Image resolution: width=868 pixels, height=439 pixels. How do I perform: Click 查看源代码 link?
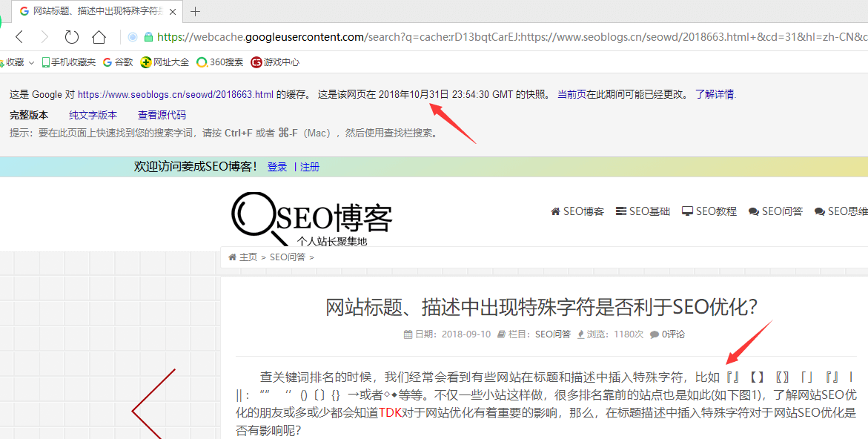162,115
